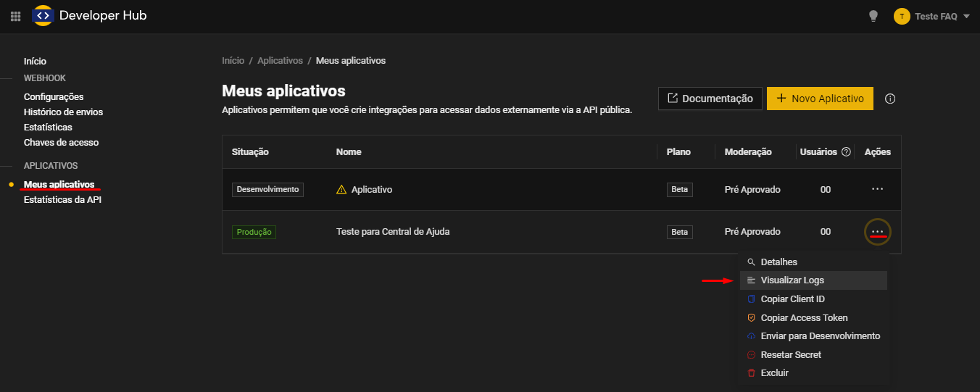980x392 pixels.
Task: Click Resetar Secret in the menu
Action: coord(790,355)
